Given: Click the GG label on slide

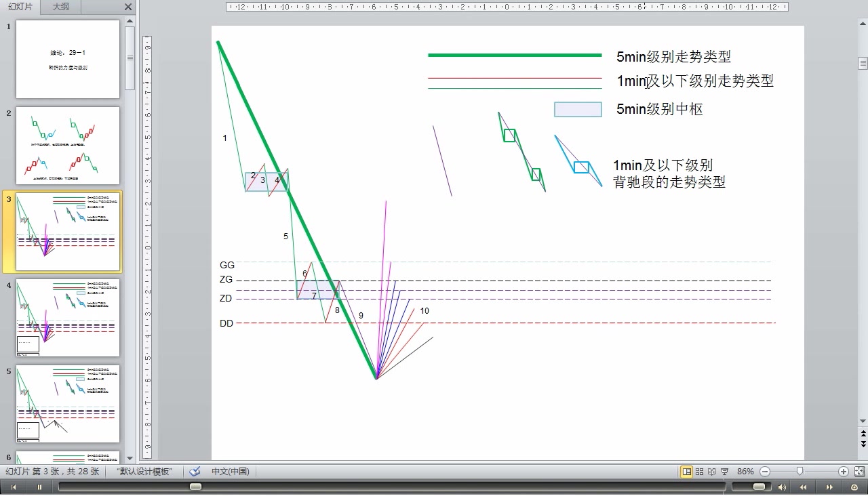Looking at the screenshot, I should [x=227, y=265].
